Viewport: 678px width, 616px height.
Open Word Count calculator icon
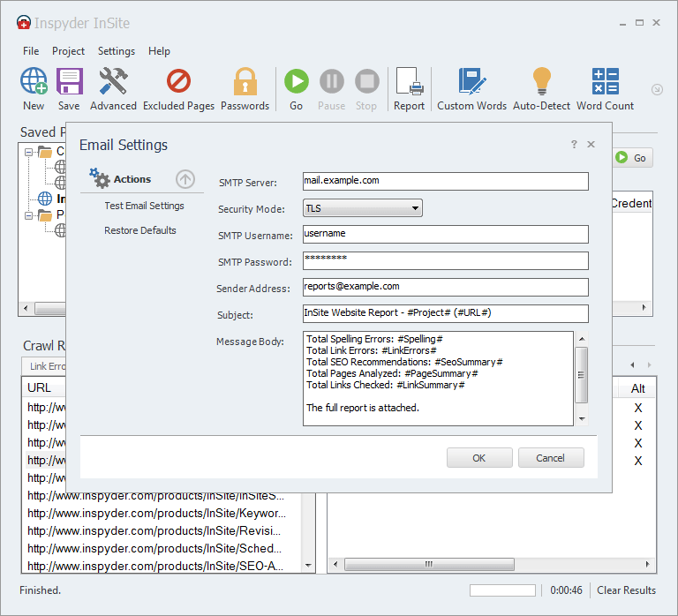[x=606, y=81]
